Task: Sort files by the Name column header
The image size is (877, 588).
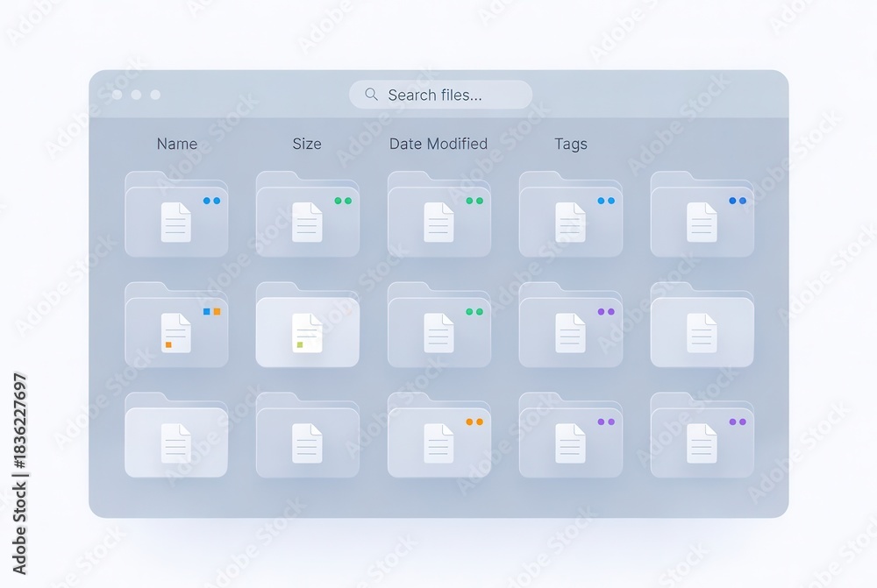Action: pos(177,144)
